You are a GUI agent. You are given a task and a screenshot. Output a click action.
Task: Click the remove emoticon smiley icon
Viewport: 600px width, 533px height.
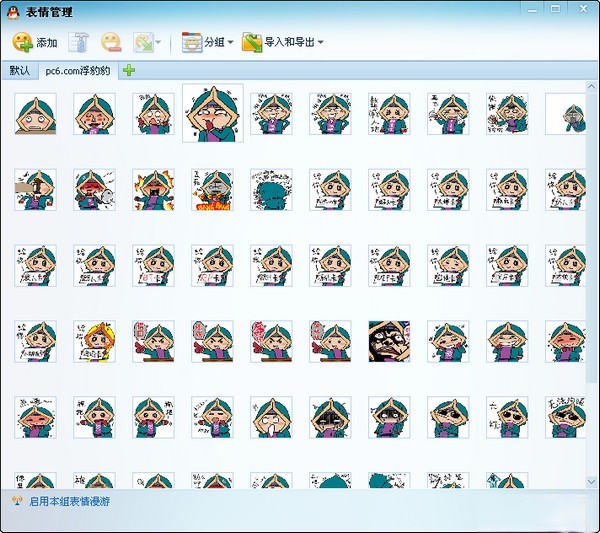click(111, 42)
